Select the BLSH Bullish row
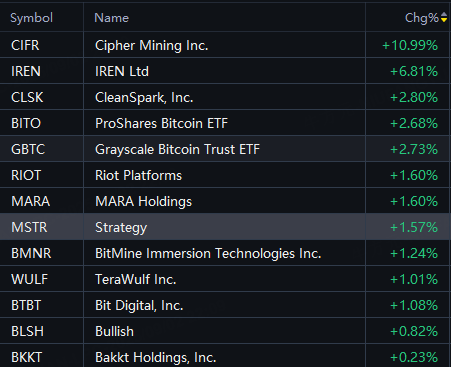The width and height of the screenshot is (451, 367). [225, 331]
